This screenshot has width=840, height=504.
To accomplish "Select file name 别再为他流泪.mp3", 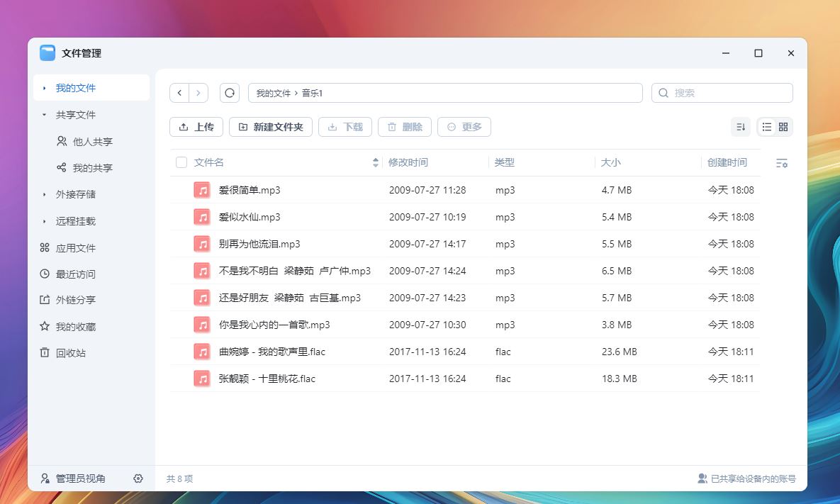I will coord(259,244).
